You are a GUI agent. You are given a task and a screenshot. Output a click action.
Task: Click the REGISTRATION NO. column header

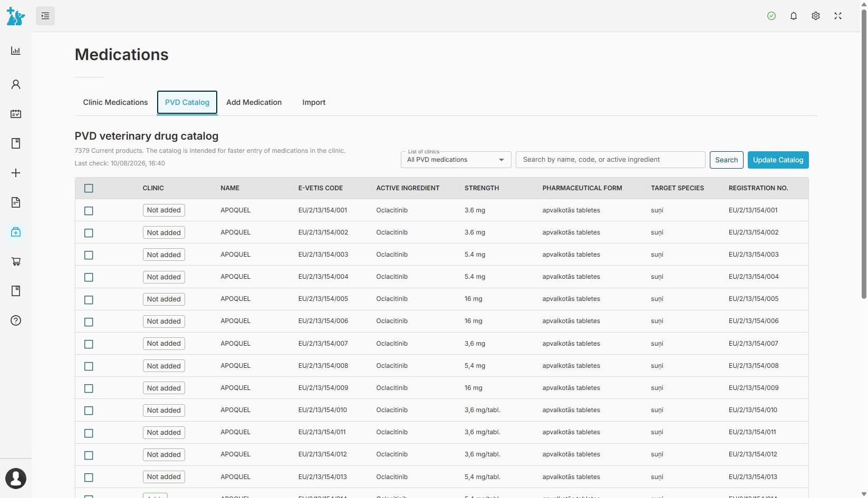(758, 188)
